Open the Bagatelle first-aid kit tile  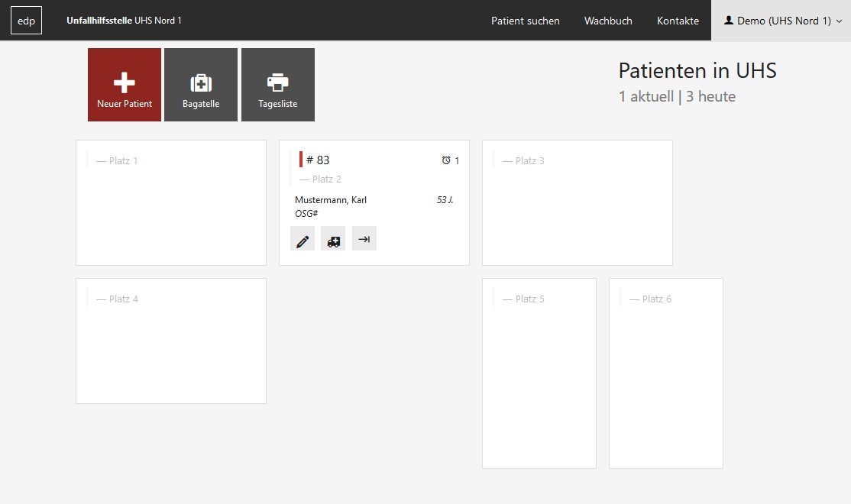point(201,85)
